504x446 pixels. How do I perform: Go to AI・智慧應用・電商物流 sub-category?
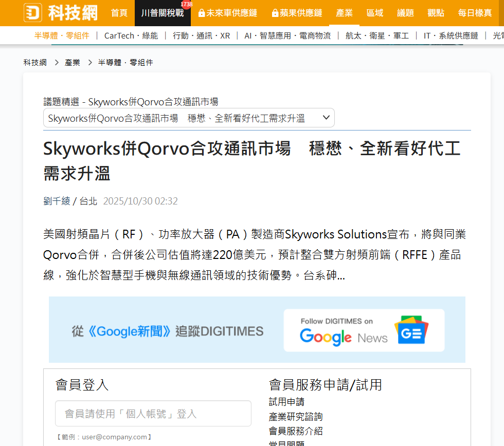click(x=287, y=35)
